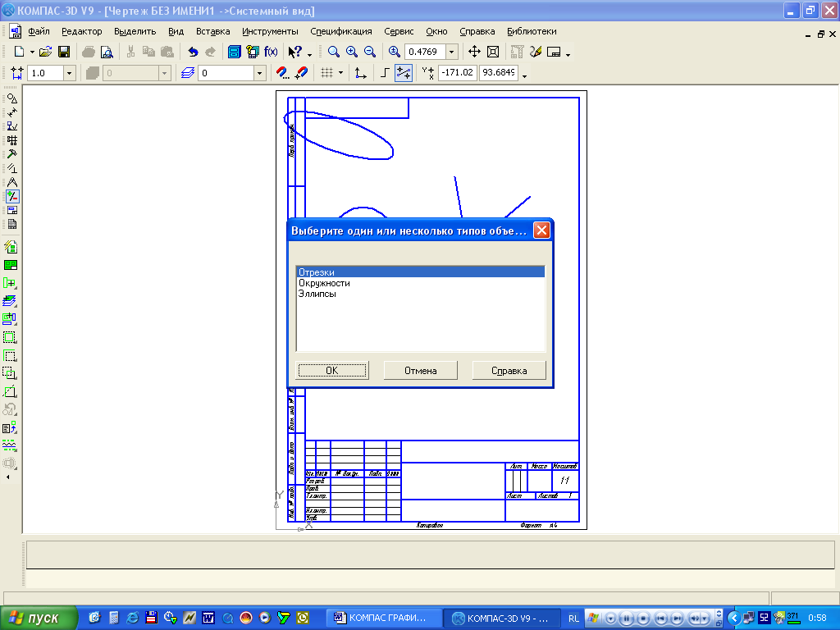This screenshot has width=840, height=630.
Task: Open the Файл menu
Action: coord(39,32)
